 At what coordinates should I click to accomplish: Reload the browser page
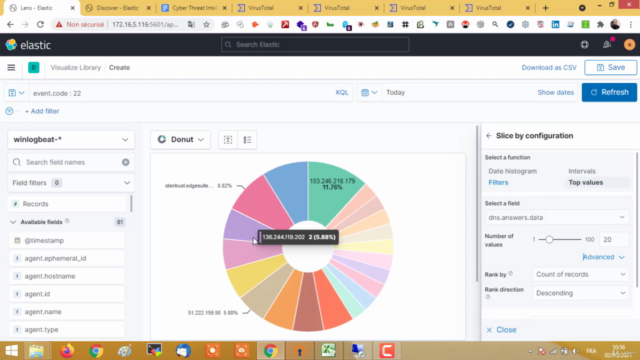click(x=40, y=24)
